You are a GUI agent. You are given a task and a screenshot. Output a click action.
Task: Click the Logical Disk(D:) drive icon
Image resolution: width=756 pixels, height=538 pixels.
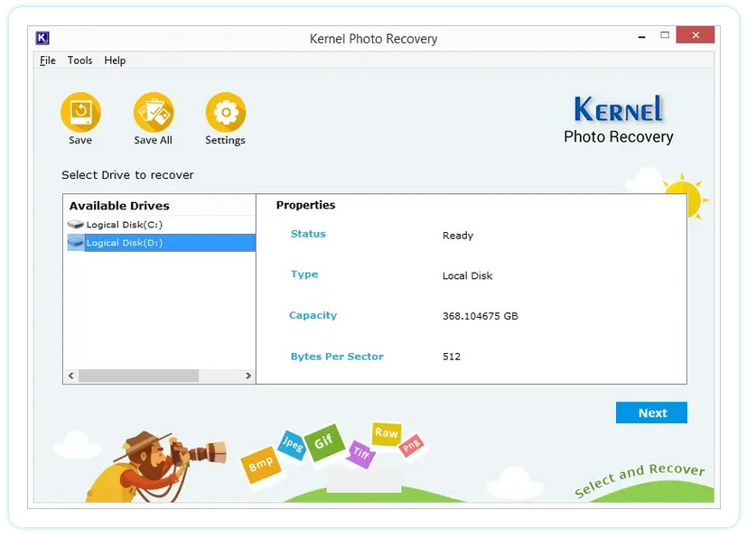(x=76, y=242)
